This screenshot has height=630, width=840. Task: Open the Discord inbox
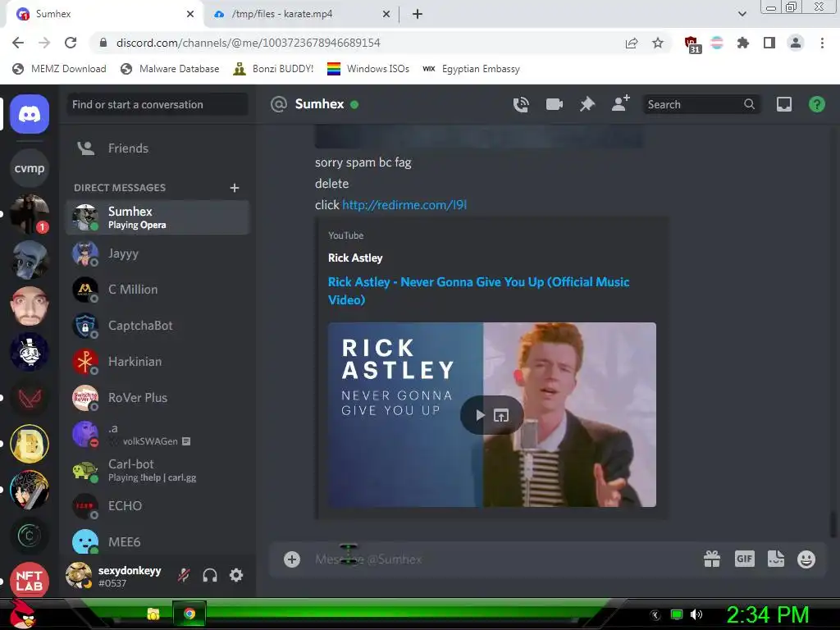pos(783,104)
